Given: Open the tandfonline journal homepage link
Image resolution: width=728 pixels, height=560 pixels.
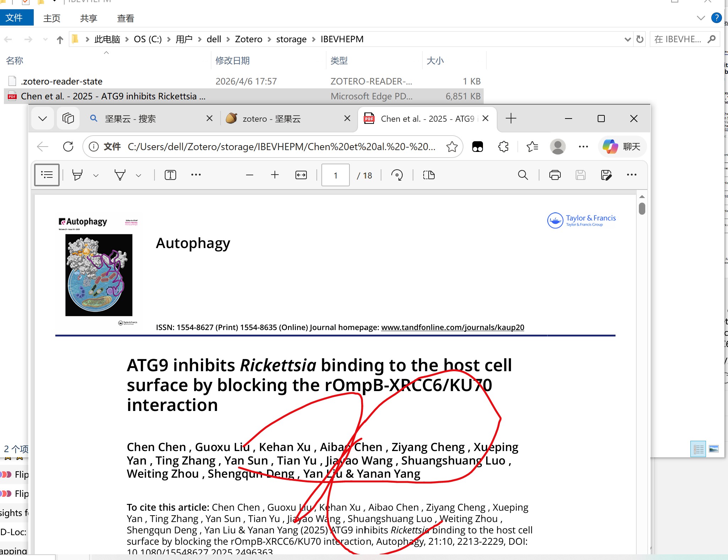Looking at the screenshot, I should (452, 327).
